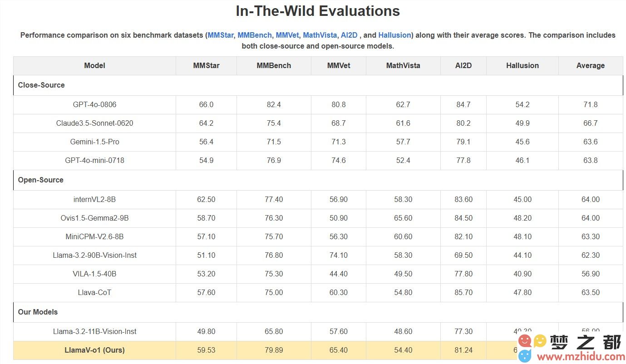
Task: Select the Hallusion column header
Action: 522,65
